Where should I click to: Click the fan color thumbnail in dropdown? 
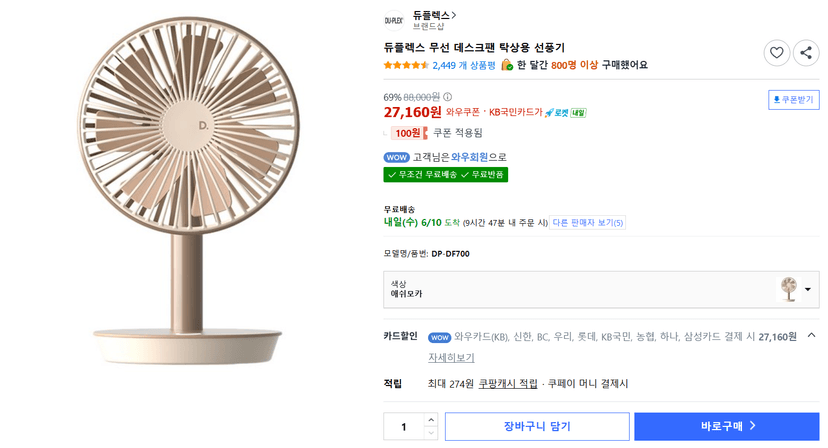pyautogui.click(x=789, y=289)
